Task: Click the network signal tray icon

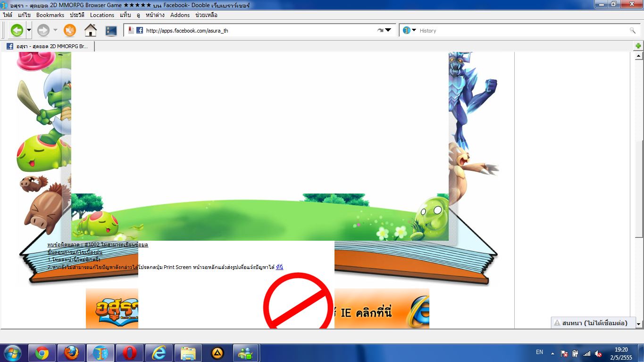Action: pos(587,353)
